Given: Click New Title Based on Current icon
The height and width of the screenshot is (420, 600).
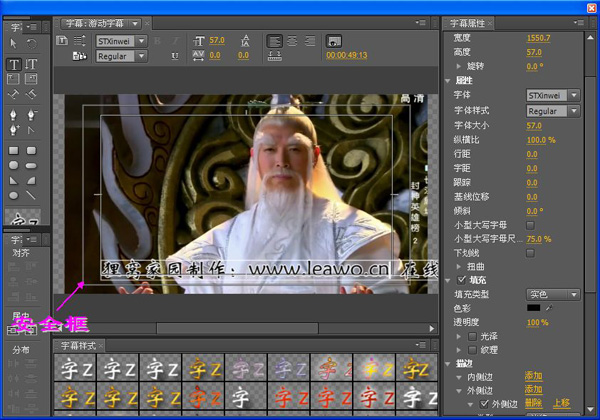Looking at the screenshot, I should [x=62, y=40].
